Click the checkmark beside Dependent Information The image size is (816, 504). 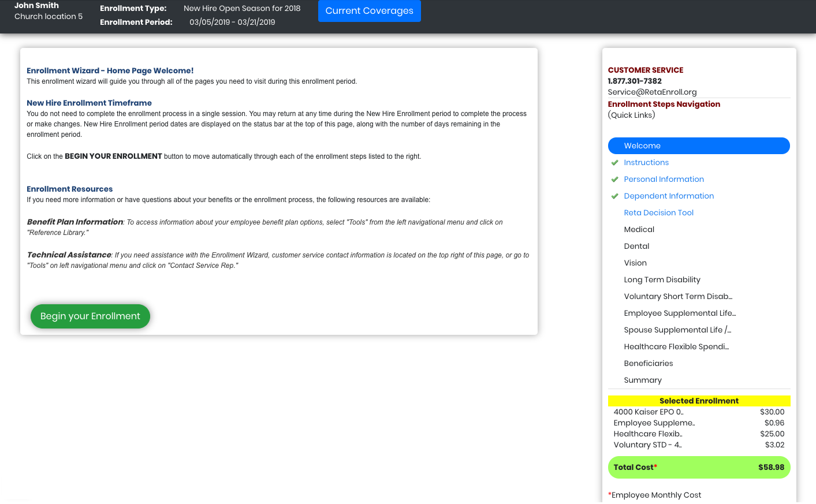(x=614, y=196)
